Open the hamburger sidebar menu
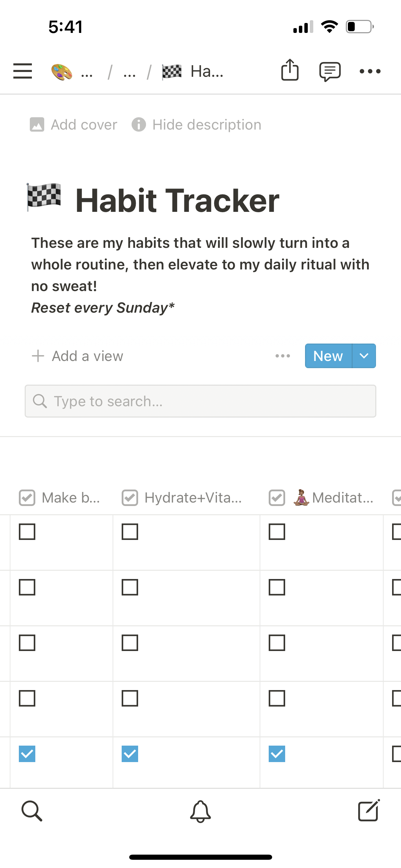The width and height of the screenshot is (401, 868). (23, 71)
